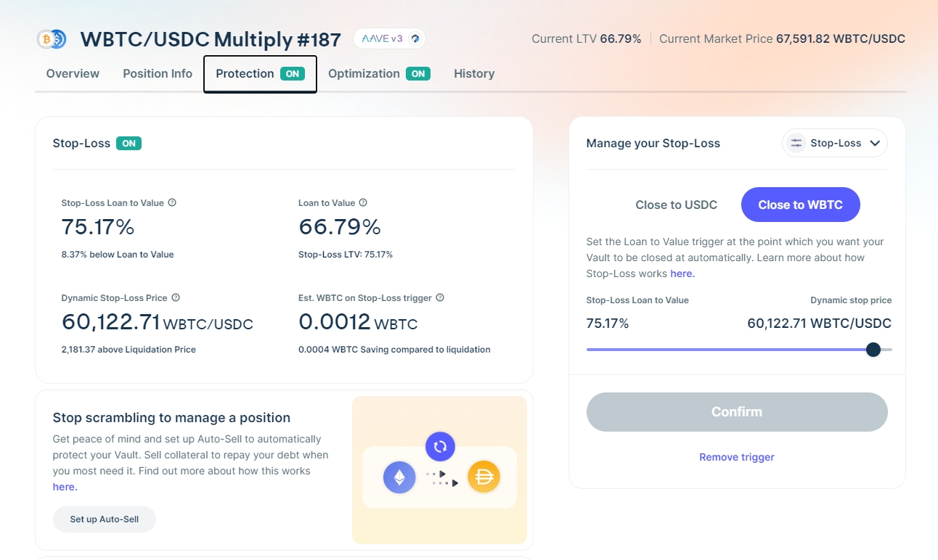Click the DAI coin icon in illustration

(x=484, y=477)
